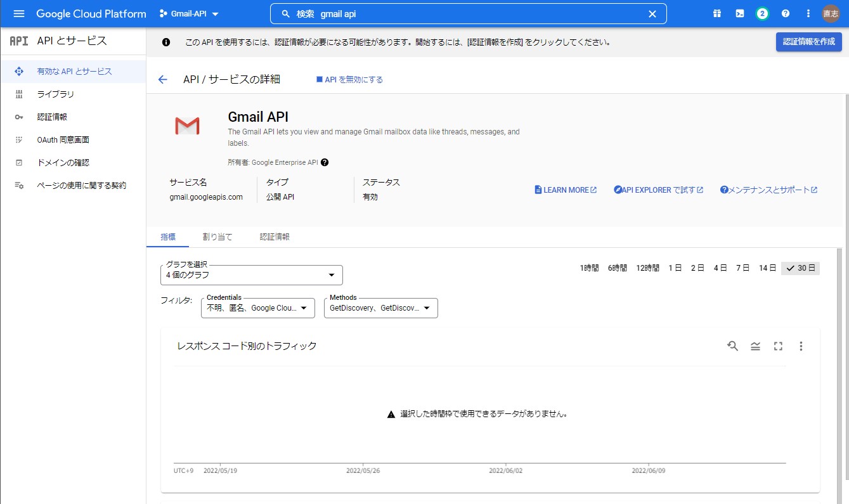
Task: Select the 2日 time range
Action: [697, 268]
